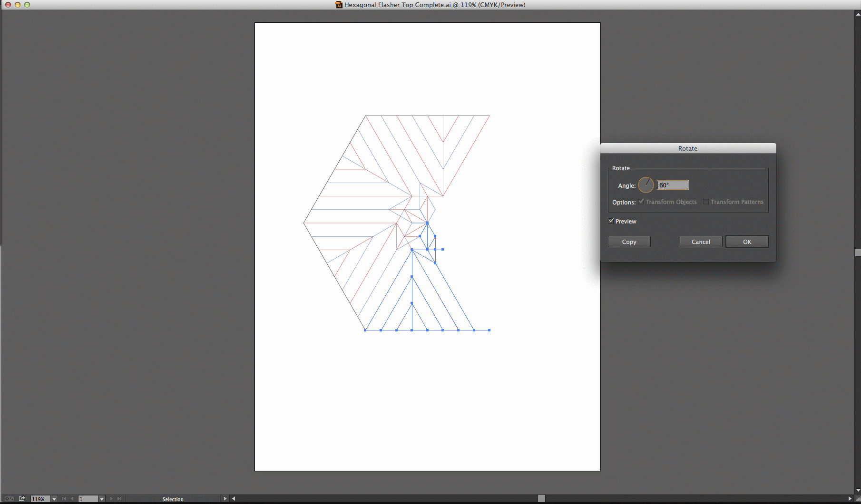The width and height of the screenshot is (861, 504).
Task: Click the sync/gear icon at bottom-left corner
Action: tap(8, 498)
